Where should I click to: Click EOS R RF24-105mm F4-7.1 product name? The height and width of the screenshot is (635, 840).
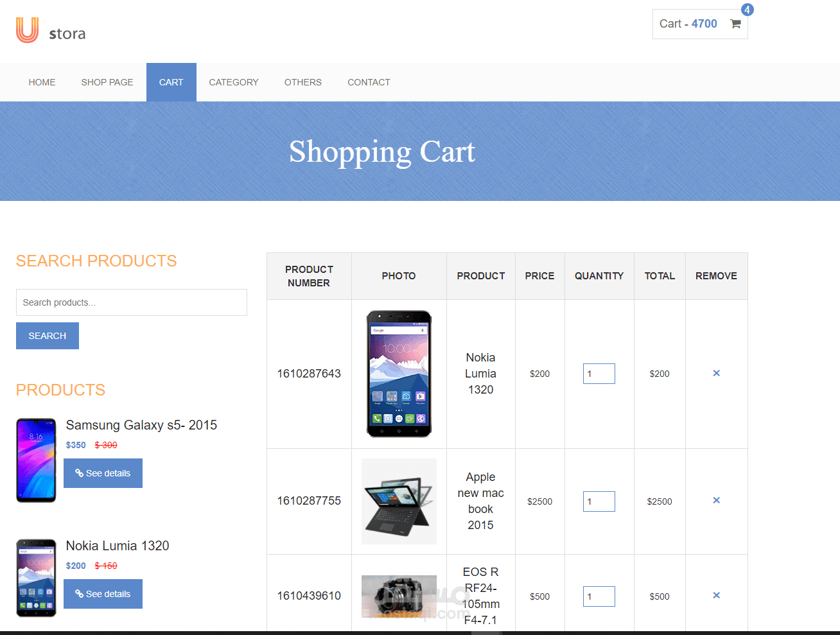point(480,596)
